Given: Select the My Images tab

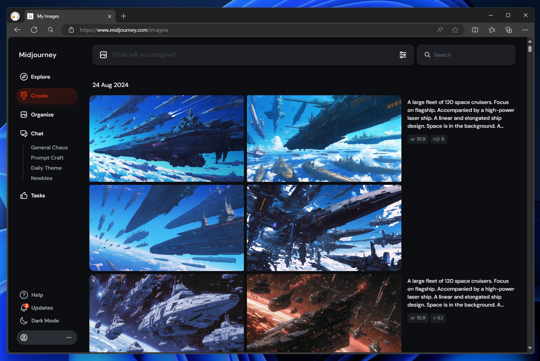Looking at the screenshot, I should pyautogui.click(x=69, y=16).
